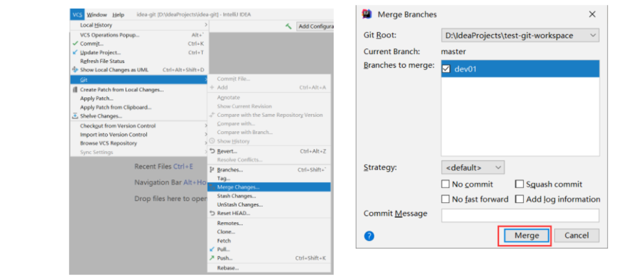Click the Compare with Same Repository Version icon
The image size is (644, 280).
212,115
